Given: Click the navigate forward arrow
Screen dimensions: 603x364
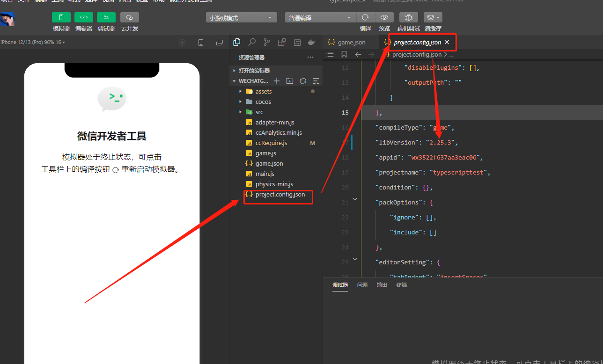Looking at the screenshot, I should (x=371, y=54).
